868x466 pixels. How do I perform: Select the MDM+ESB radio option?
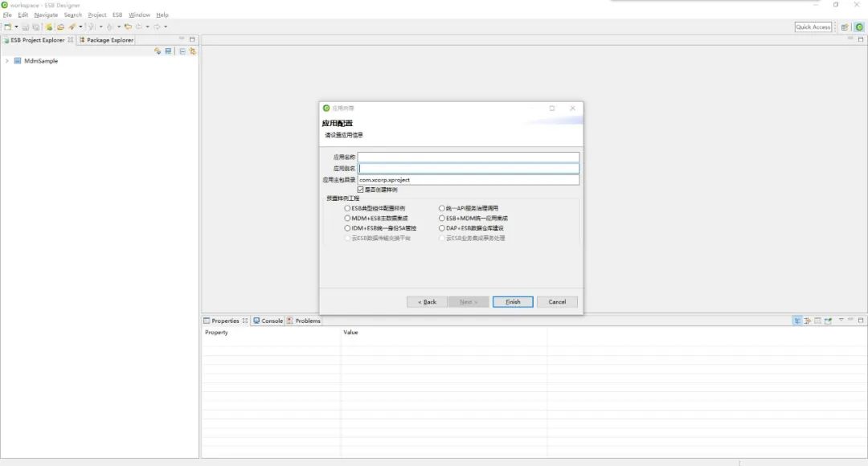347,218
